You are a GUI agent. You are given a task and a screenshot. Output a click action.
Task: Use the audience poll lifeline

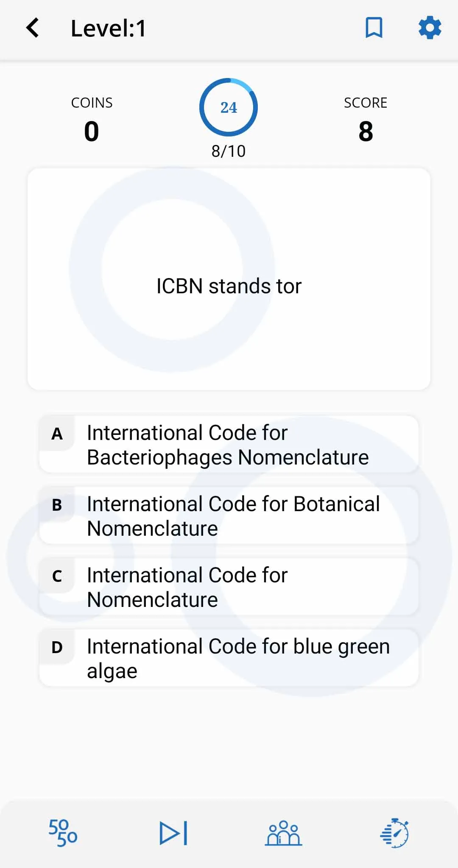point(284,833)
